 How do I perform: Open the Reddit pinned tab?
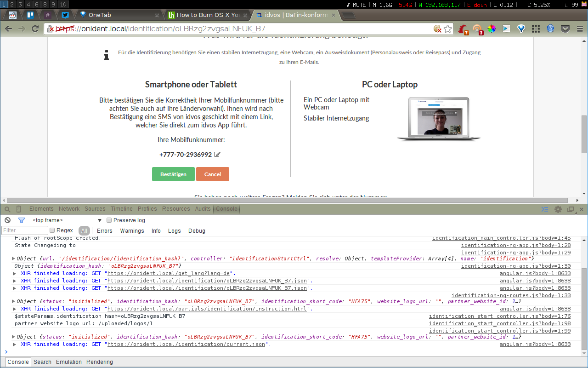point(13,15)
